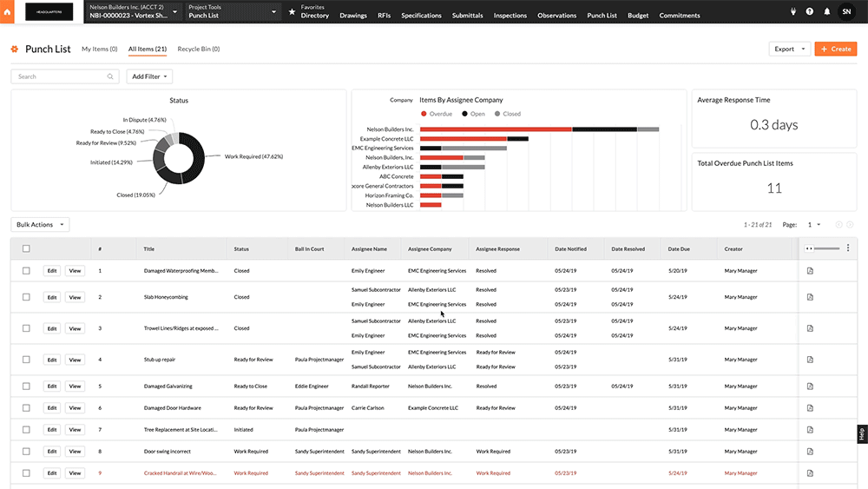This screenshot has width=868, height=489.
Task: Click the orange Create button
Action: 836,50
